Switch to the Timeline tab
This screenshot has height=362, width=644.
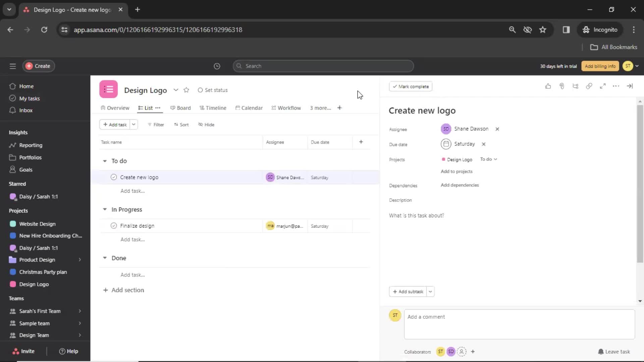(x=215, y=108)
